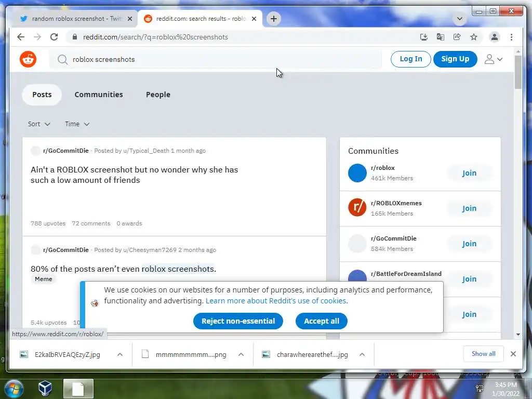Click Show all downloads
This screenshot has height=399, width=532.
484,354
